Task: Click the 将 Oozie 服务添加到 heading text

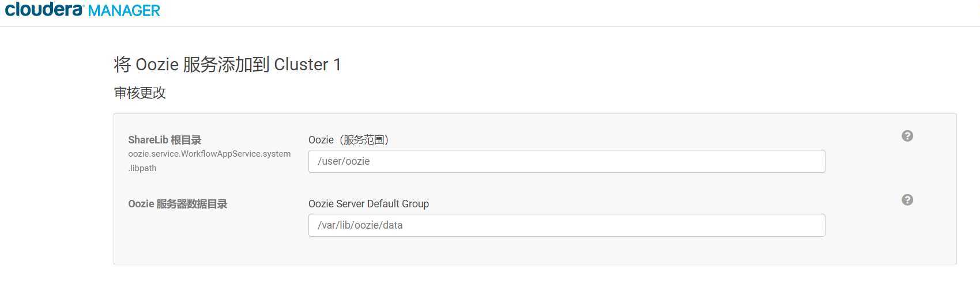Action: tap(191, 65)
